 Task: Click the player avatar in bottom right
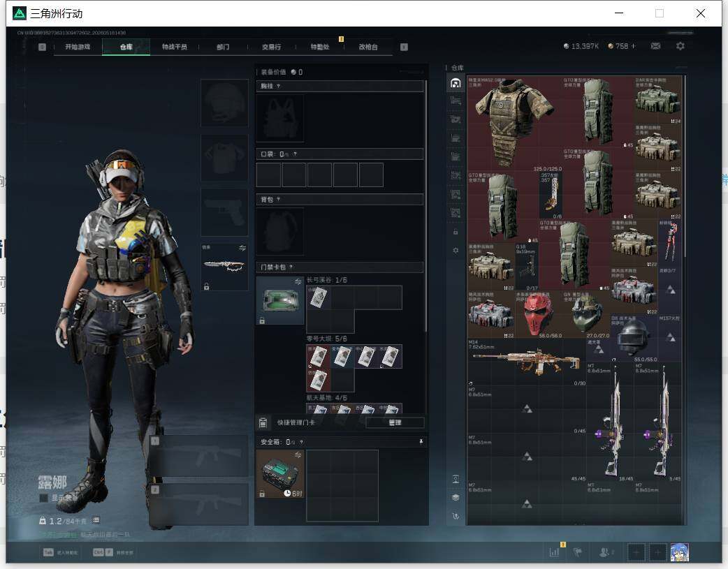coord(679,552)
